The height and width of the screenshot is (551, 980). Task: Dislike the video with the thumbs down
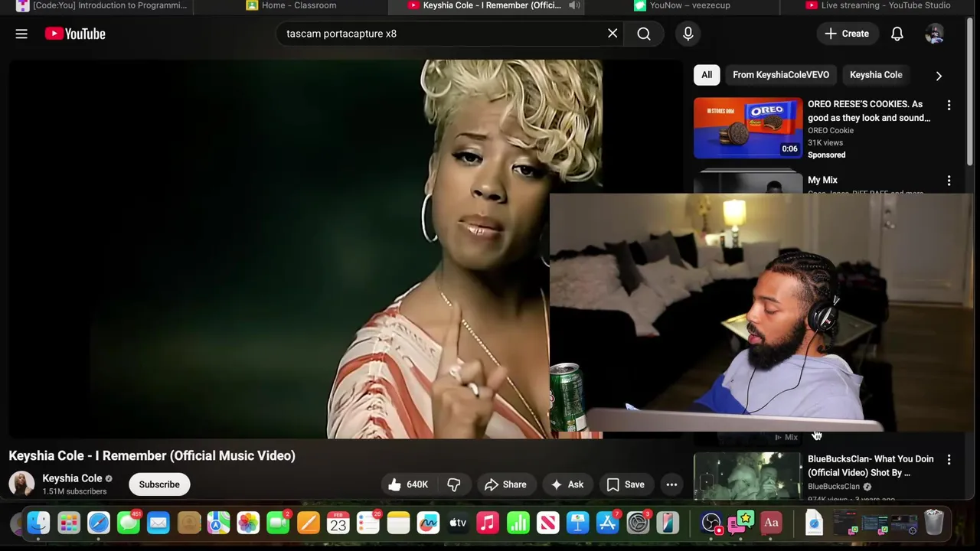pyautogui.click(x=453, y=484)
